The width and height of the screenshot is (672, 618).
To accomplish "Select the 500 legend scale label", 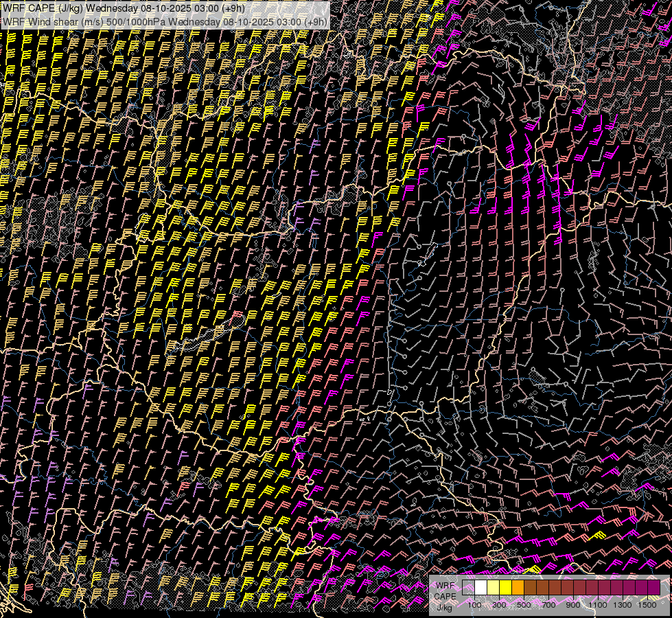I will (x=524, y=605).
